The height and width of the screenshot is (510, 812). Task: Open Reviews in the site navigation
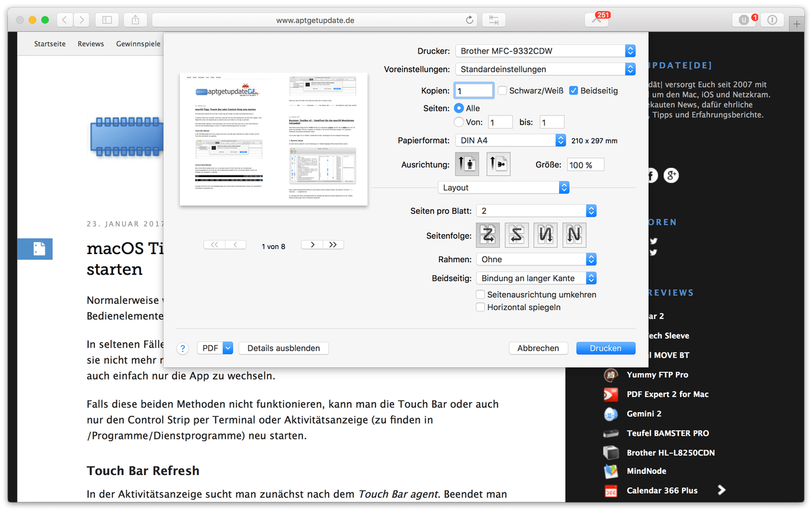pyautogui.click(x=91, y=44)
